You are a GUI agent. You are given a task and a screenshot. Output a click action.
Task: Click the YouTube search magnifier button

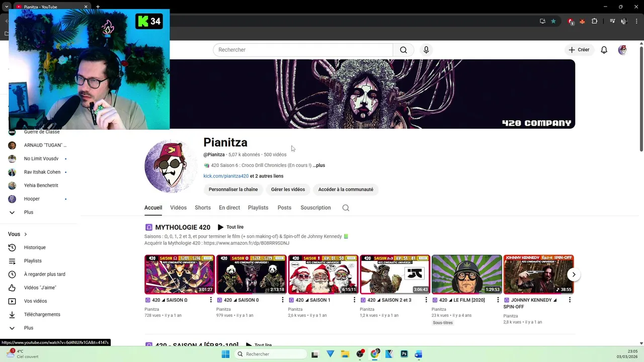(x=404, y=50)
